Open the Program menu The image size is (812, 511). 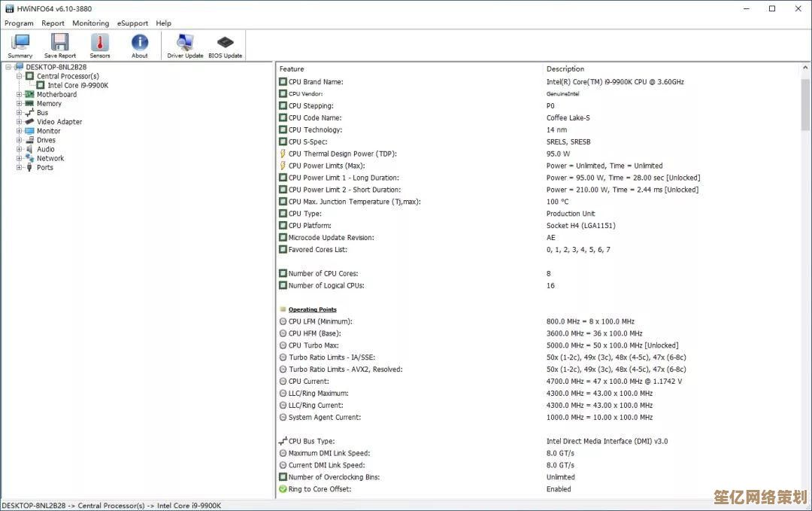19,23
